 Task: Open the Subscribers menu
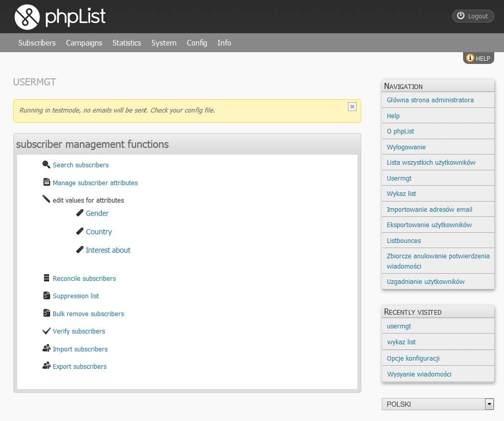coord(37,43)
